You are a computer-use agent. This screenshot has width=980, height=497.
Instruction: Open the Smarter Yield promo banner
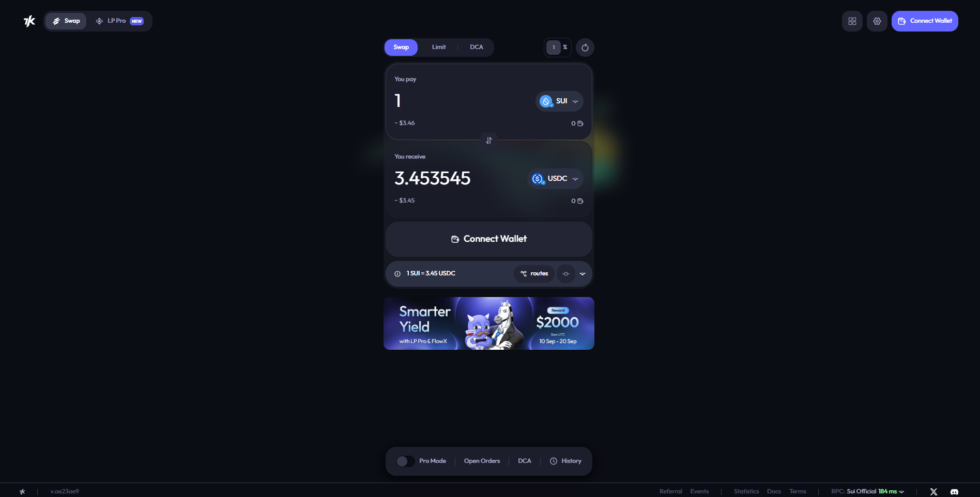(489, 323)
